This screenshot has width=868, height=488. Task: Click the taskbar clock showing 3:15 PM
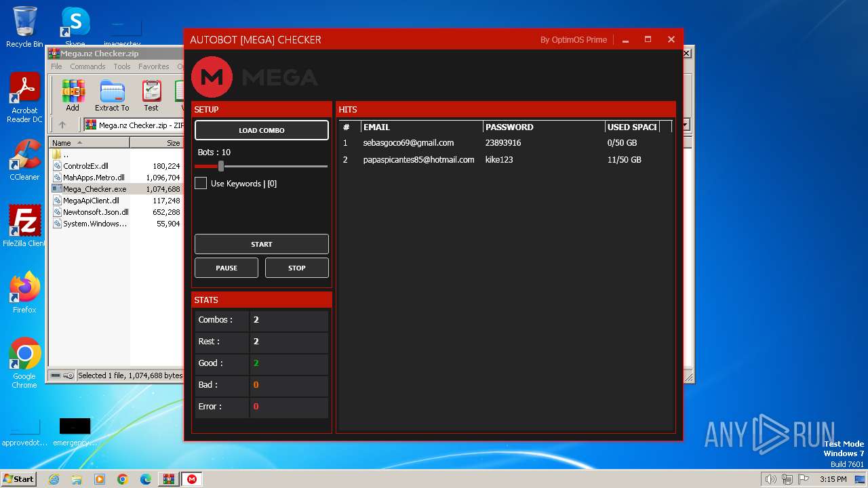click(833, 479)
